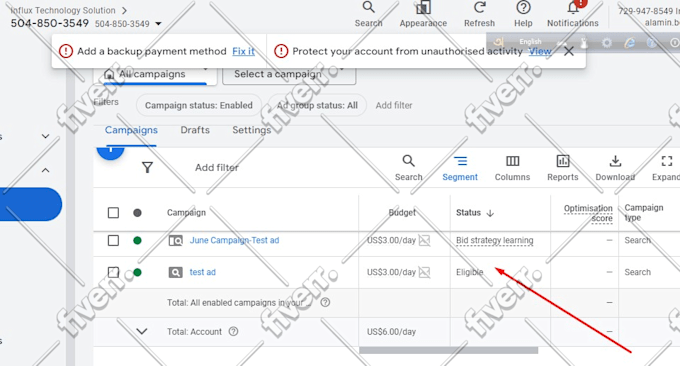Click help icon beside Total: All enabled campaigns

pyautogui.click(x=325, y=302)
